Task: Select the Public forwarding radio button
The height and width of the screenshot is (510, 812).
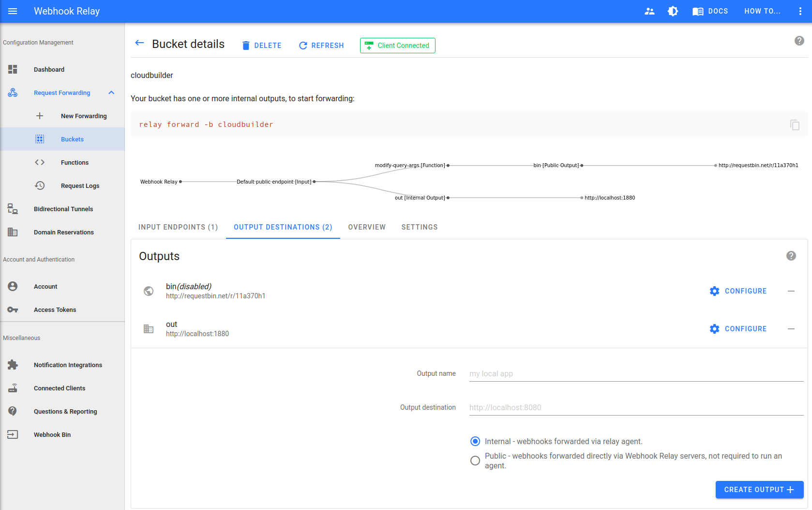Action: coord(475,460)
